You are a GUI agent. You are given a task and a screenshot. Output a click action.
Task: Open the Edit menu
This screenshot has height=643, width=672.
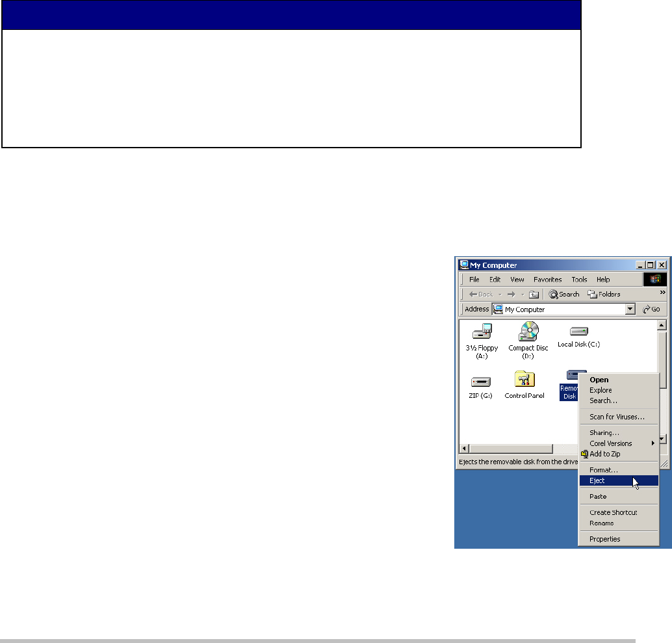coord(495,280)
